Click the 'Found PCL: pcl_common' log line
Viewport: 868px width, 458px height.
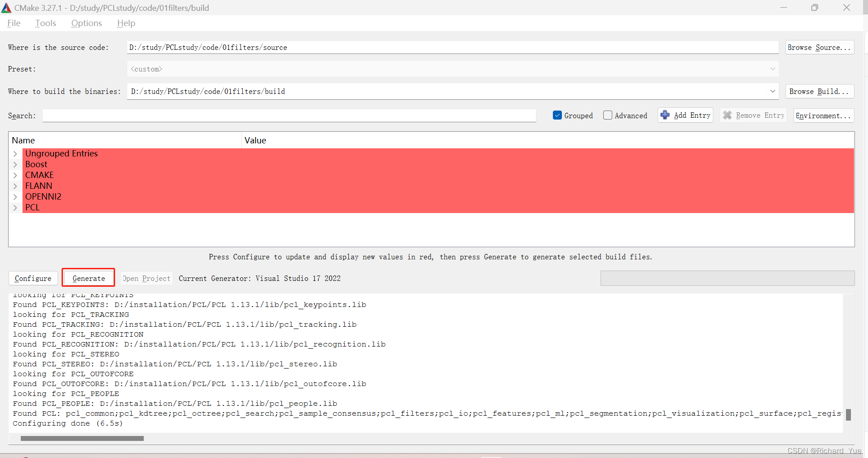427,414
